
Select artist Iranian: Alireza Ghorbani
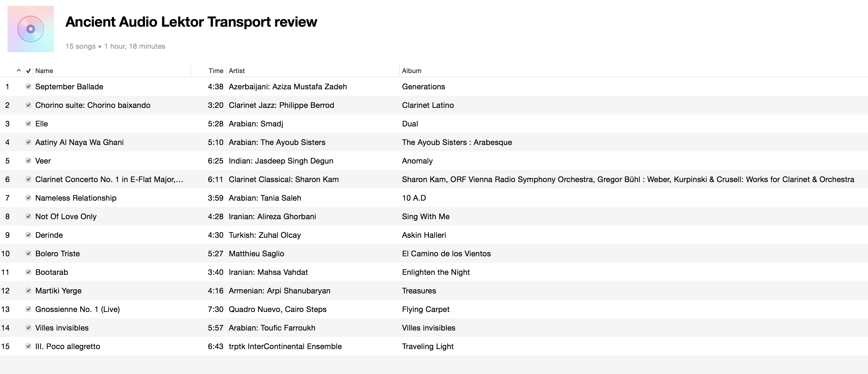point(272,217)
